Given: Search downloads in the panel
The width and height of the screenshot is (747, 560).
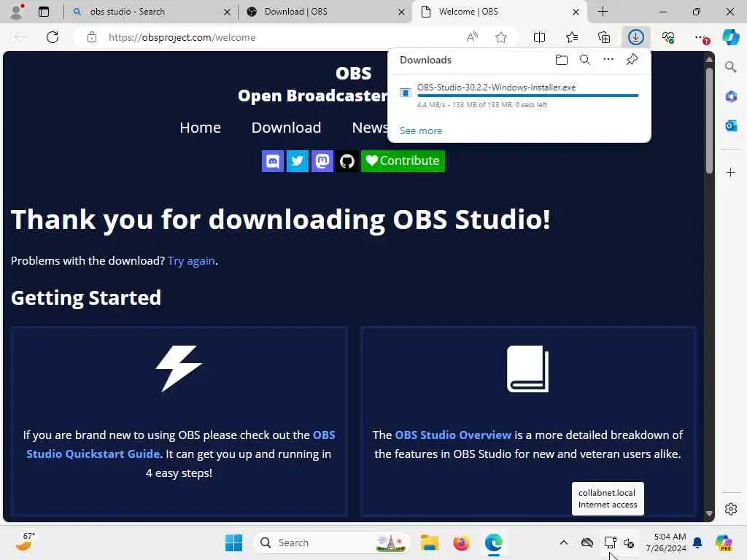Looking at the screenshot, I should point(585,60).
